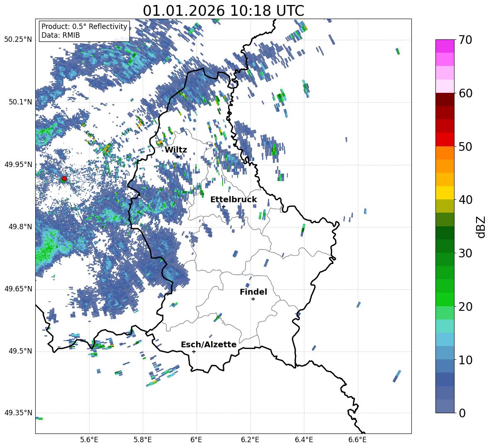Pick the orange color below 50 dBZ

(x=445, y=153)
